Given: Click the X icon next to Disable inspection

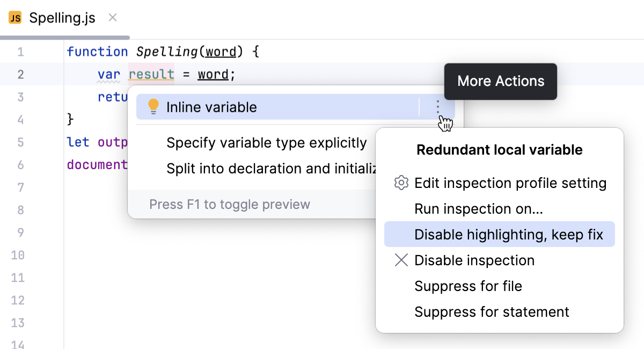Looking at the screenshot, I should [400, 260].
